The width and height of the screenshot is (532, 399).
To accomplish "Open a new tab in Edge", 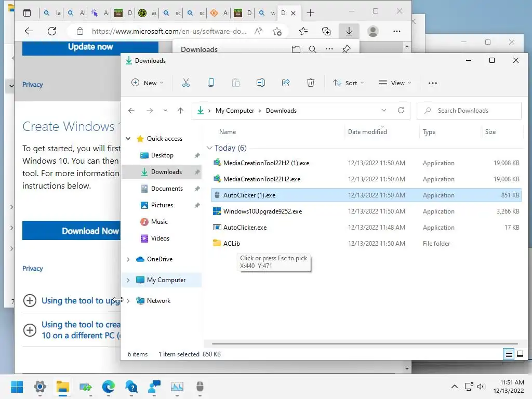I will click(310, 13).
